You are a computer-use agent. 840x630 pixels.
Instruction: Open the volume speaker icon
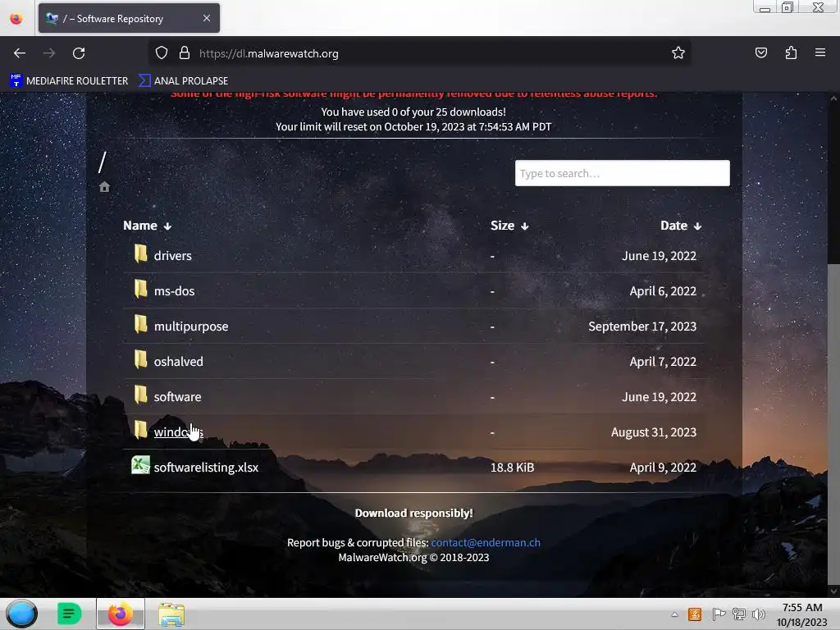pyautogui.click(x=759, y=614)
